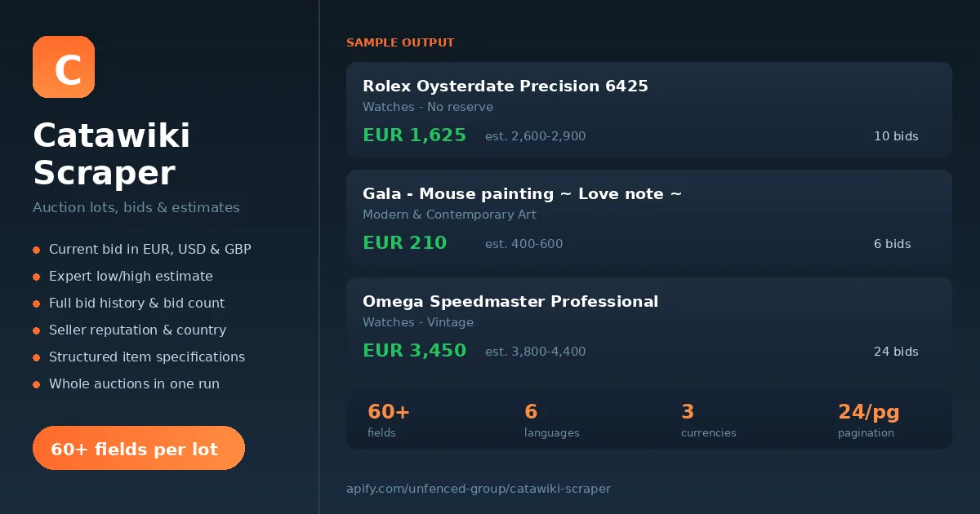Click the bullet beside Seller reputation & country
This screenshot has width=980, height=514.
(36, 330)
